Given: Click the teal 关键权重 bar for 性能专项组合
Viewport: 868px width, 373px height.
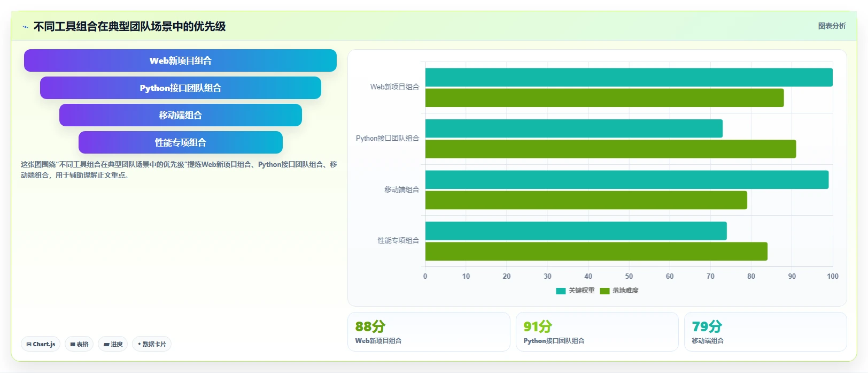Looking at the screenshot, I should point(576,231).
